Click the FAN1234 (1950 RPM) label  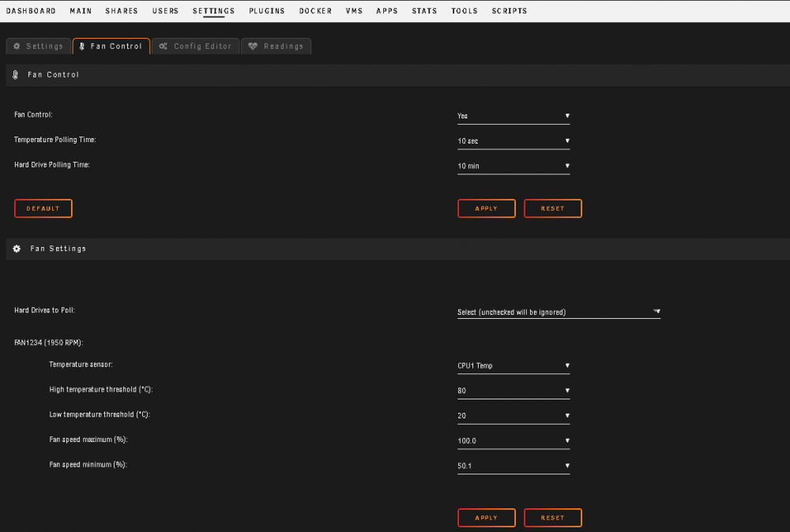point(48,343)
